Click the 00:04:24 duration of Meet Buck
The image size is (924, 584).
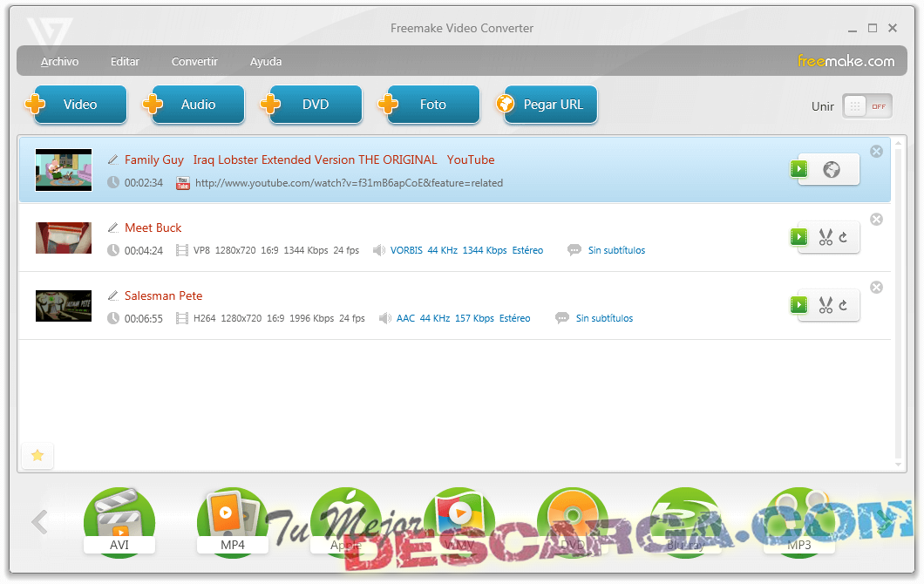click(143, 250)
